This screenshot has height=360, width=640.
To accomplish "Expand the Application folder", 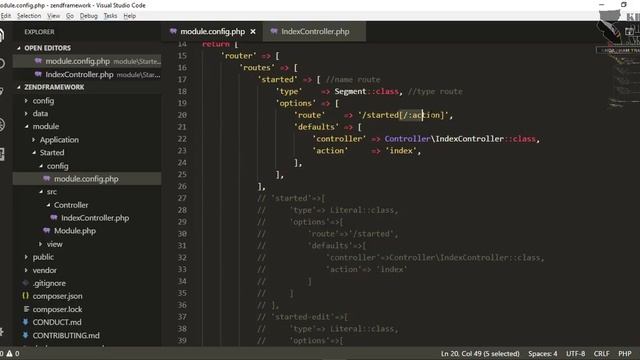I will (x=33, y=140).
